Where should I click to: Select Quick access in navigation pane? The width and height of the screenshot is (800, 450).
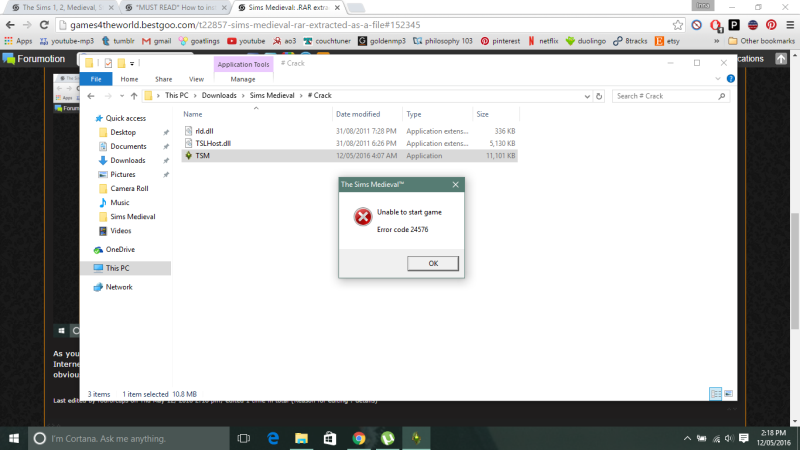point(126,118)
